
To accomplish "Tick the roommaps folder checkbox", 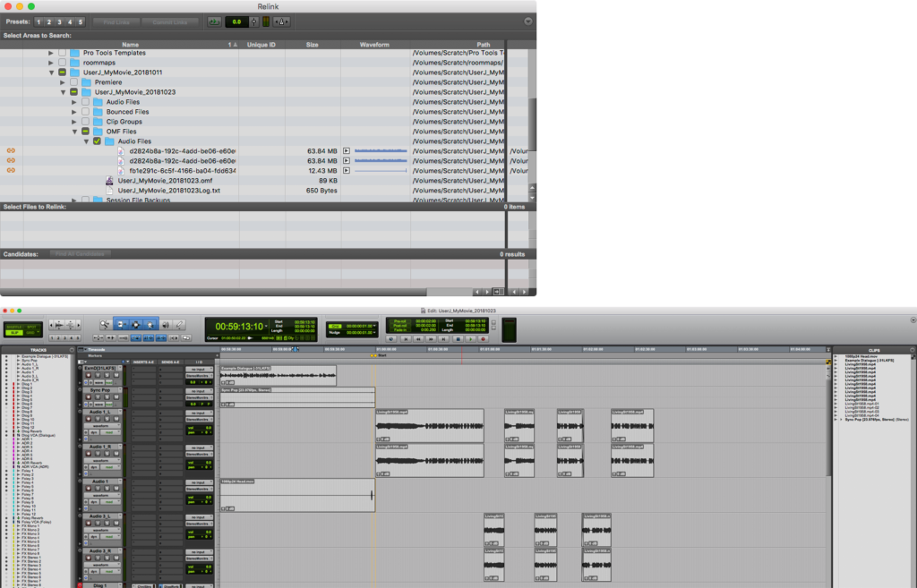I will pos(62,63).
